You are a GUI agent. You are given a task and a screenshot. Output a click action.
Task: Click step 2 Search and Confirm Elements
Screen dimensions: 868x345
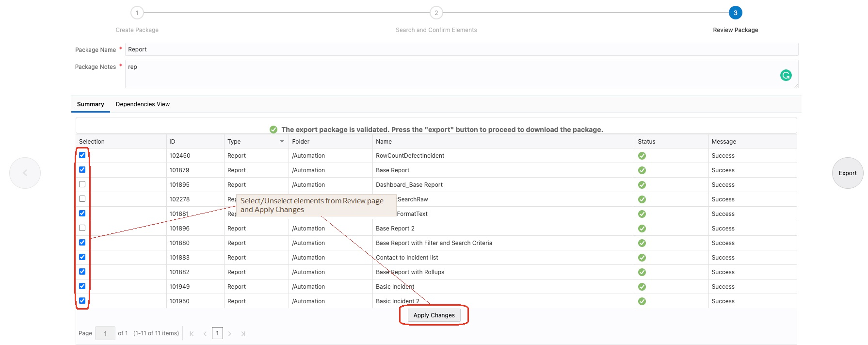[x=436, y=13]
